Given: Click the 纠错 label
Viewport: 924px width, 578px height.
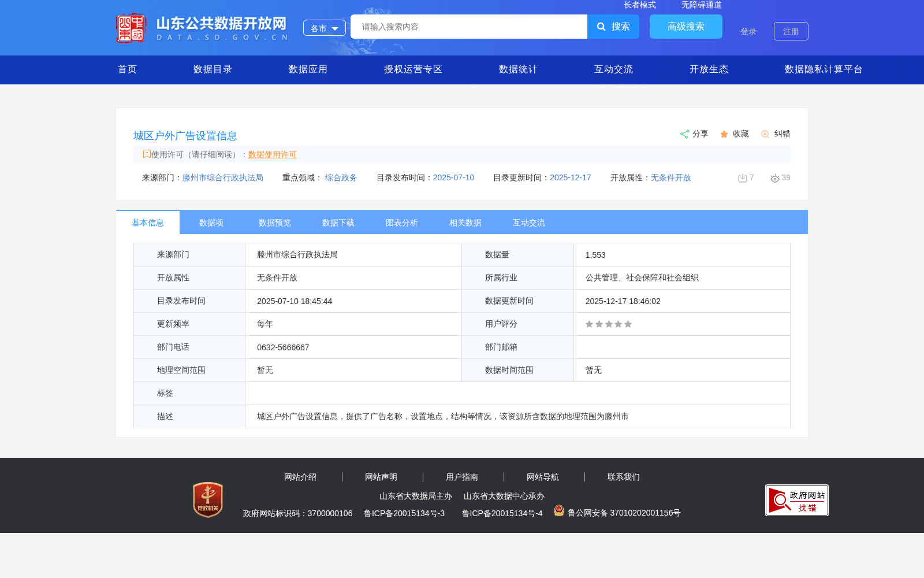Looking at the screenshot, I should [783, 134].
